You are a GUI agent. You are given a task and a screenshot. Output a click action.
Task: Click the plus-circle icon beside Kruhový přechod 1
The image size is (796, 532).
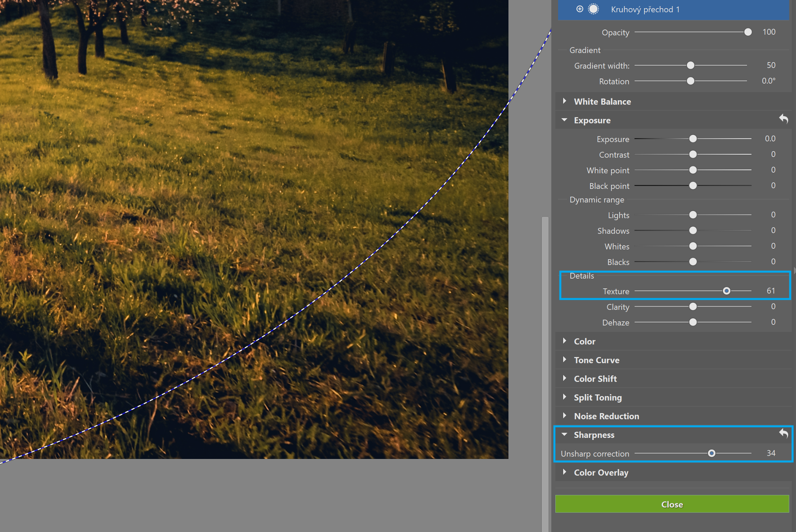click(x=580, y=9)
